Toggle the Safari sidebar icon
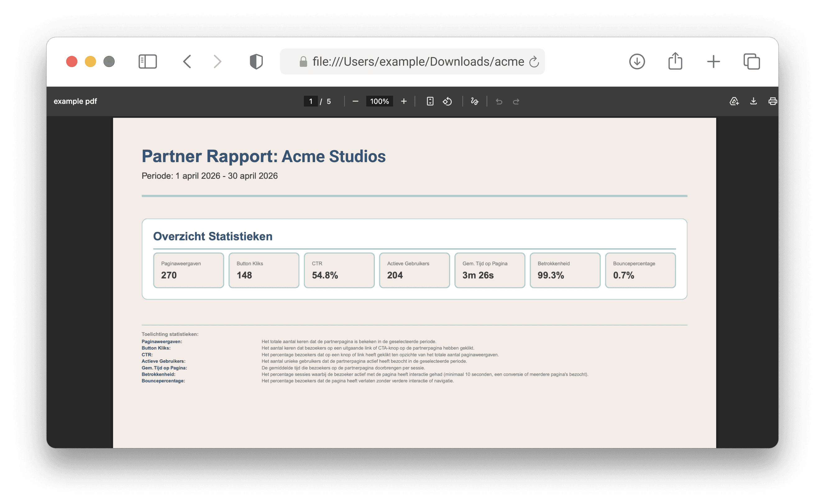The height and width of the screenshot is (504, 825). 148,61
